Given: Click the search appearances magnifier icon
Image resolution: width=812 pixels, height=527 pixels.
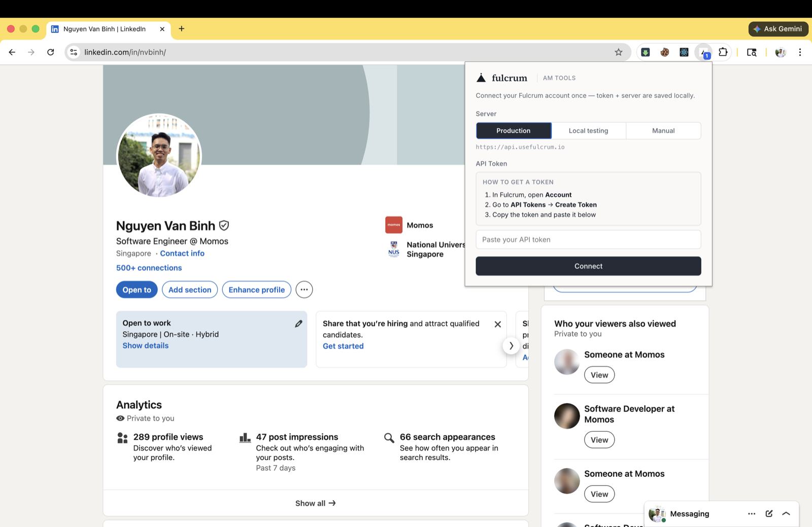Looking at the screenshot, I should click(x=389, y=438).
